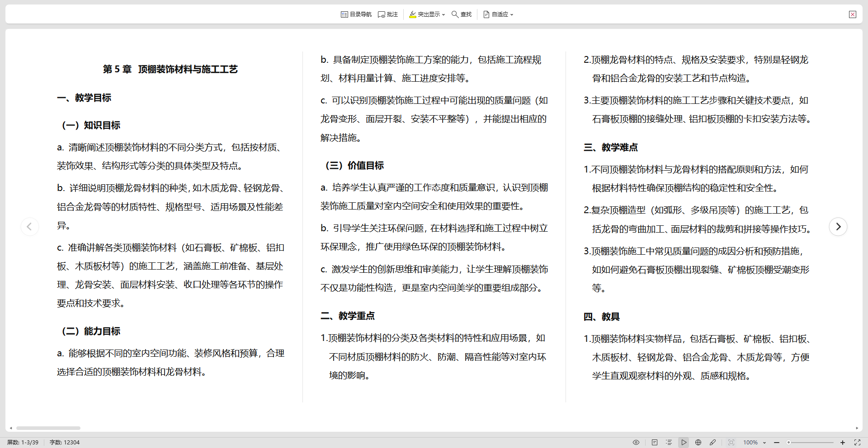Image resolution: width=868 pixels, height=448 pixels.
Task: Switch to outline view icon
Action: point(669,443)
